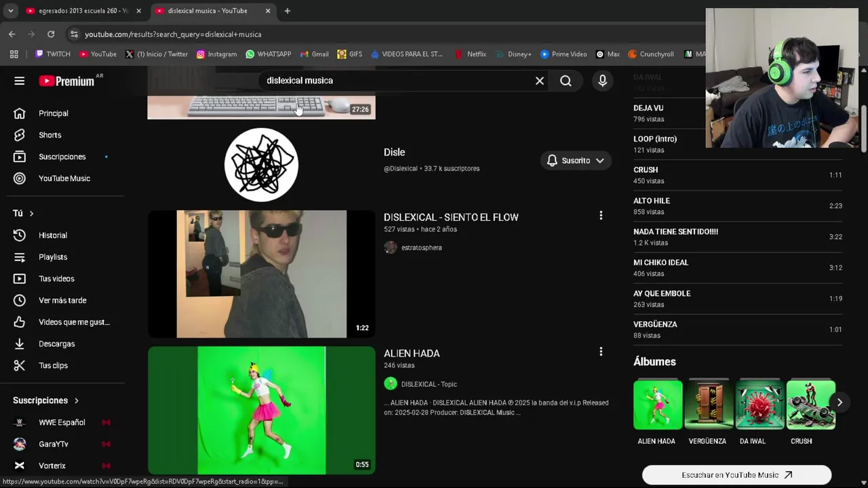Start voice search with the microphone

point(602,81)
